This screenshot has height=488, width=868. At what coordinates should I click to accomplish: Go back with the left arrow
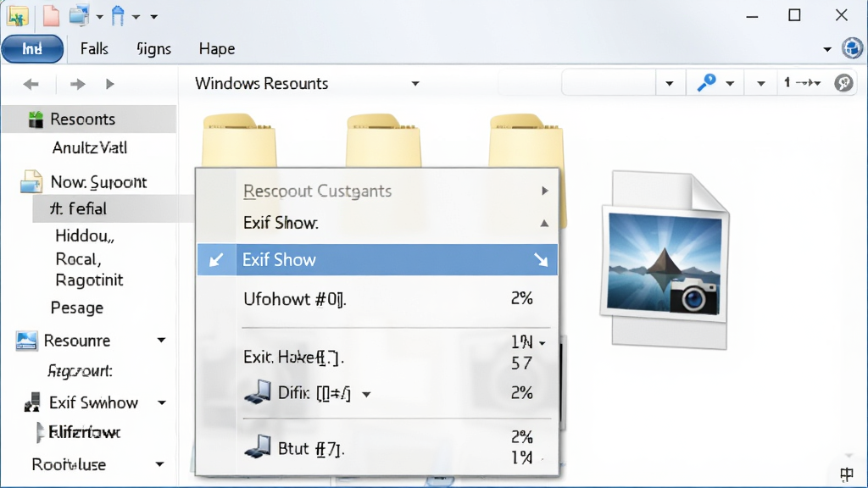(x=31, y=84)
